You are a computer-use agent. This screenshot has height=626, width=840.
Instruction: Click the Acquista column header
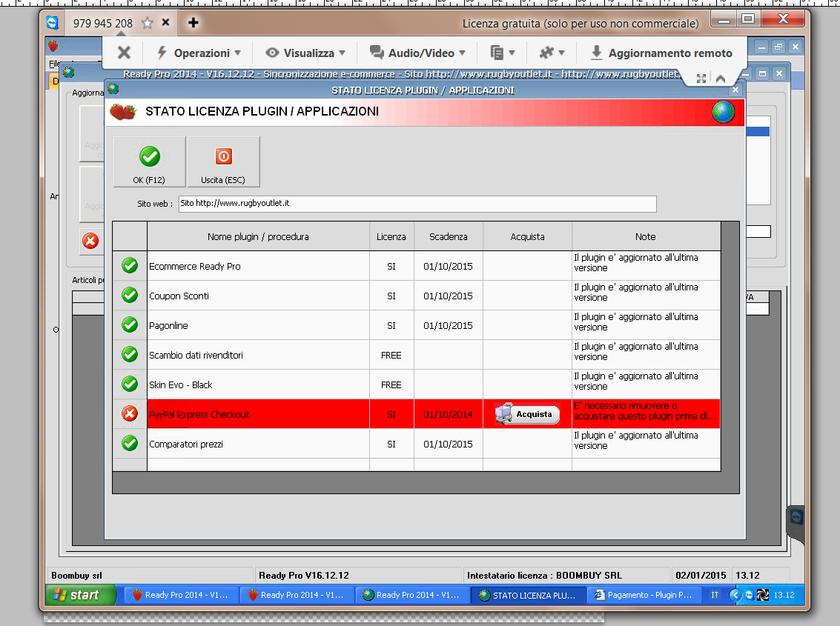[528, 236]
